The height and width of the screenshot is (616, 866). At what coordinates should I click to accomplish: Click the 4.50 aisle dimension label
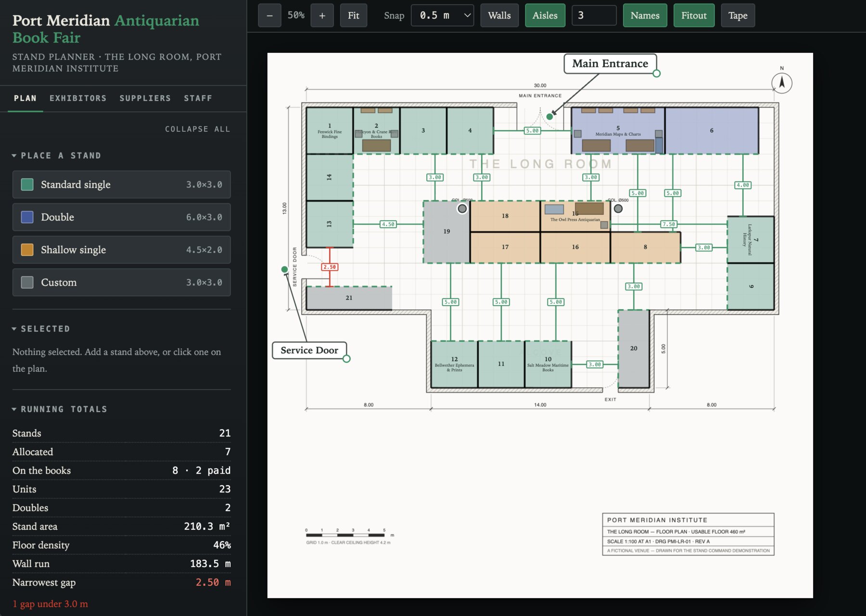(388, 224)
